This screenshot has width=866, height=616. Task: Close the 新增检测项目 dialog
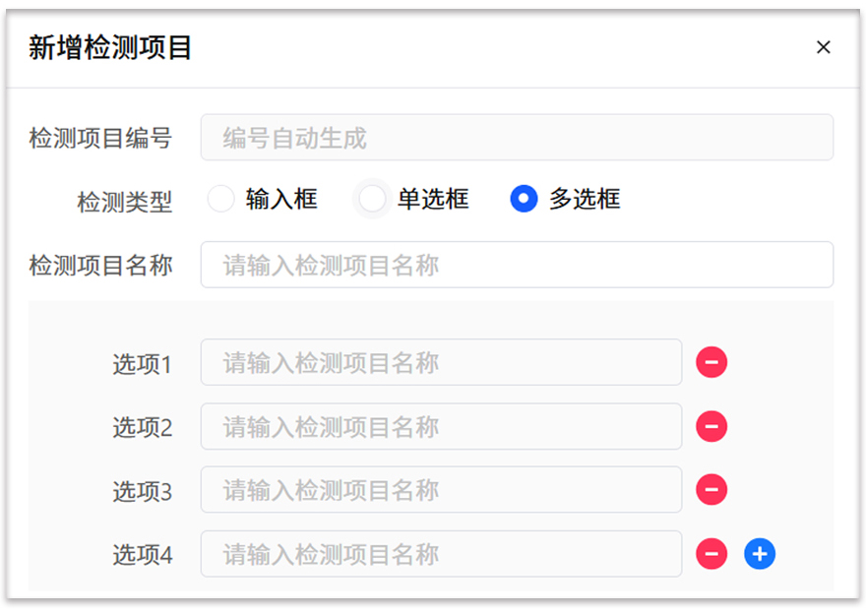(x=824, y=47)
